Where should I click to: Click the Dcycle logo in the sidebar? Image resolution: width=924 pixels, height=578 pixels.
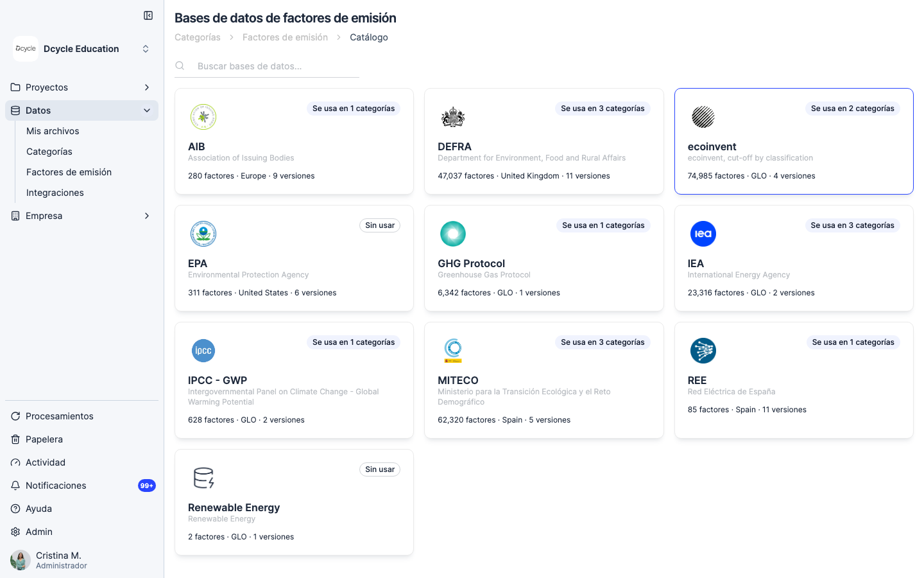26,49
